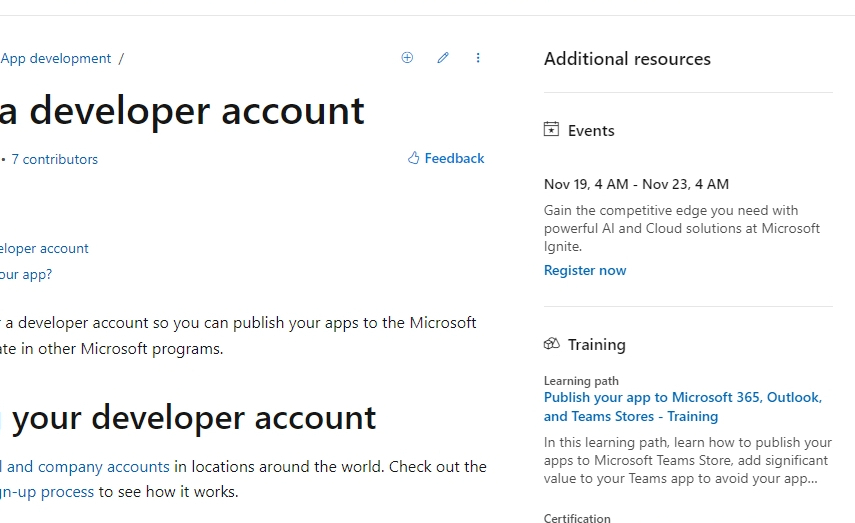Image resolution: width=855 pixels, height=523 pixels.
Task: Select the Additional resources heading
Action: (x=627, y=59)
